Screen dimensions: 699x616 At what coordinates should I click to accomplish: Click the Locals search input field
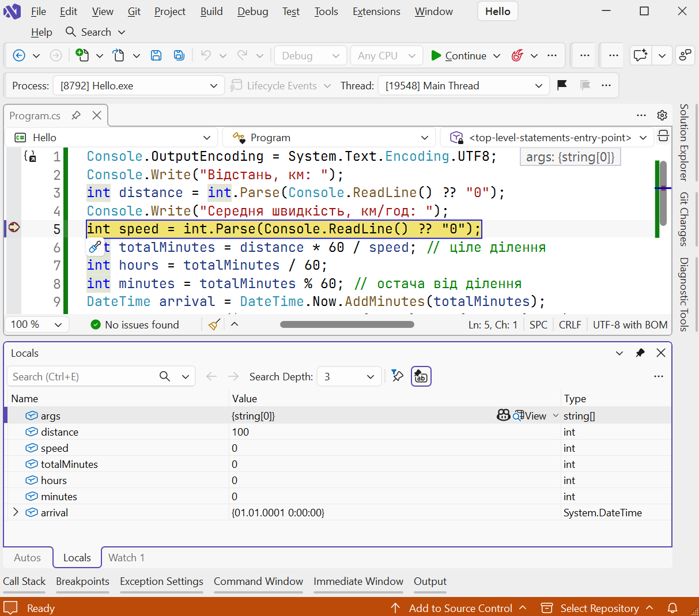pyautogui.click(x=82, y=376)
